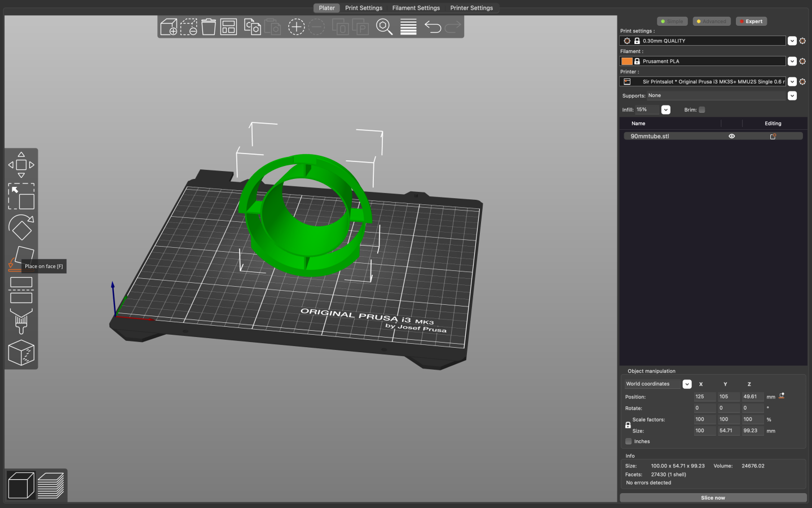Switch to Print Settings tab
This screenshot has width=812, height=508.
click(364, 8)
